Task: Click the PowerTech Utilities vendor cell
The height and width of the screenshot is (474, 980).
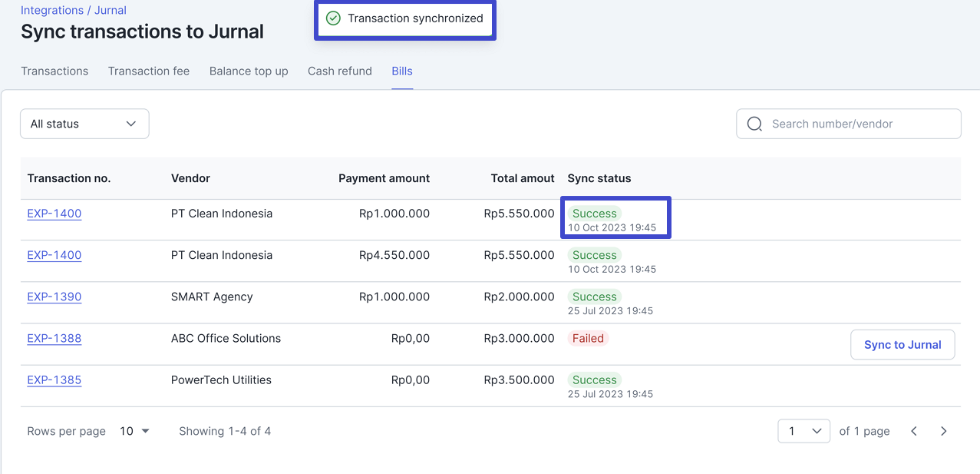Action: (x=221, y=380)
